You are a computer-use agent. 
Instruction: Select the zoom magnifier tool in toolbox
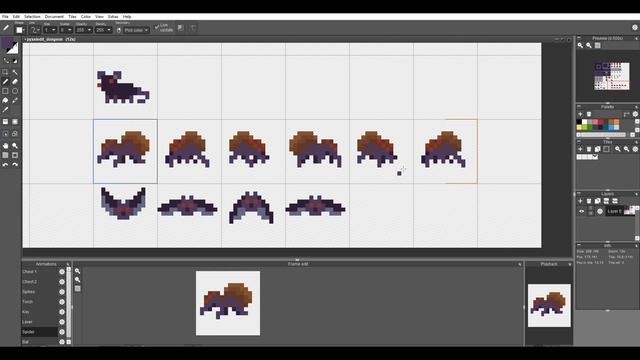(15, 146)
